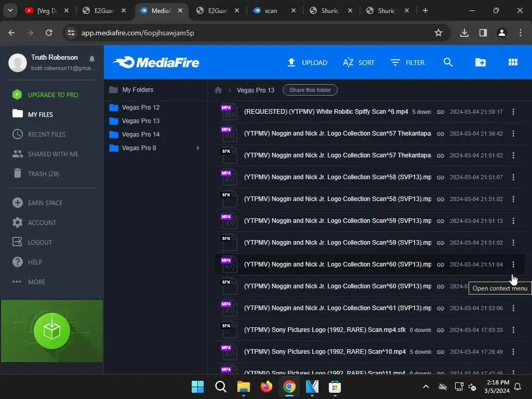The height and width of the screenshot is (399, 532).
Task: Open TRASH (29) in sidebar
Action: [x=36, y=174]
